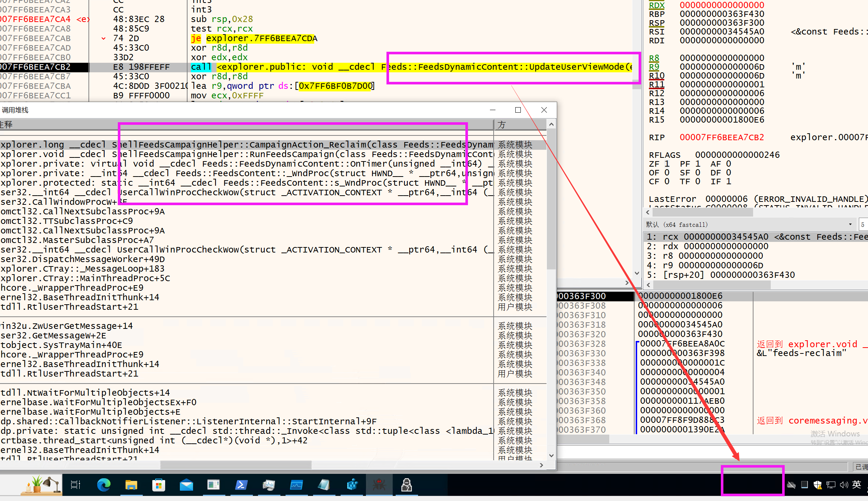Select the TTSubclassProc+C9 call stack row

(273, 221)
